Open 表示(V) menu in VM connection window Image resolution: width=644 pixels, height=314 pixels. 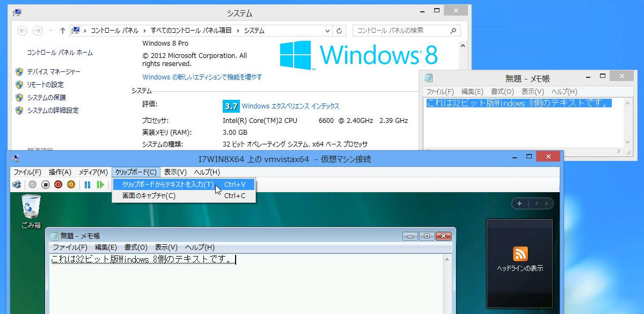tap(175, 172)
